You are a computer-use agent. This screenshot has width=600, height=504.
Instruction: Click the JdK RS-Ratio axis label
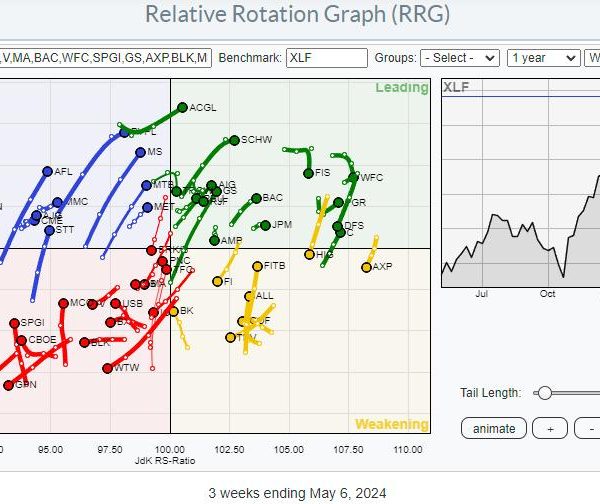coord(165,461)
